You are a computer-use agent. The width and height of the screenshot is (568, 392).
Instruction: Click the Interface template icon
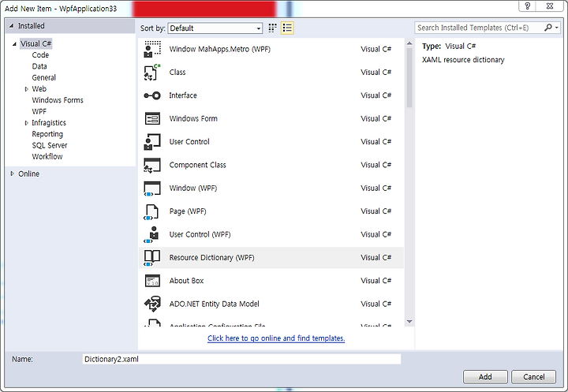(x=152, y=95)
